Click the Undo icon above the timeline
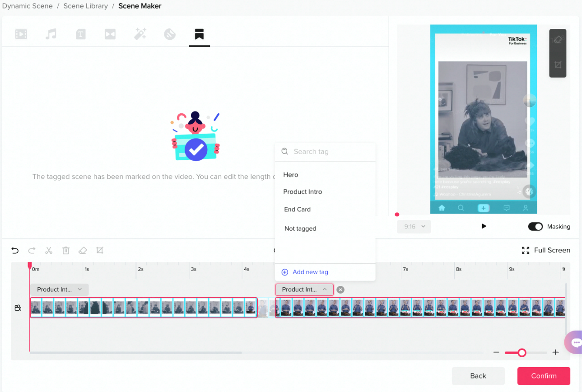This screenshot has height=392, width=582. [15, 250]
